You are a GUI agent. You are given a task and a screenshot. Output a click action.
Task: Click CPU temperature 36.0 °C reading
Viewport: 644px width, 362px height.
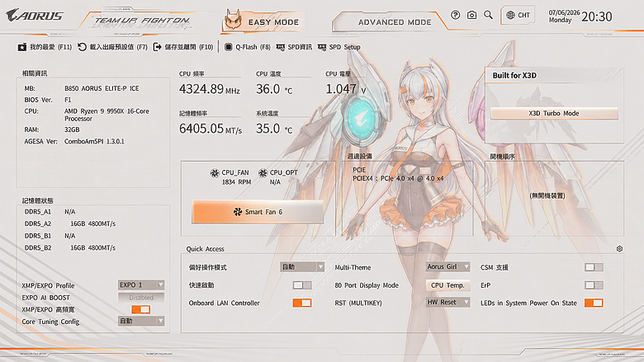274,89
